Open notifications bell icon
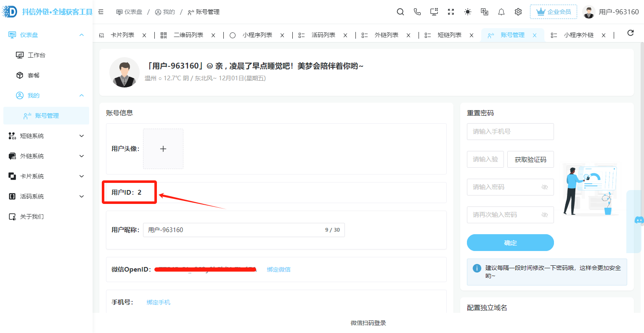Screen dimensions: 644x333 [x=501, y=12]
